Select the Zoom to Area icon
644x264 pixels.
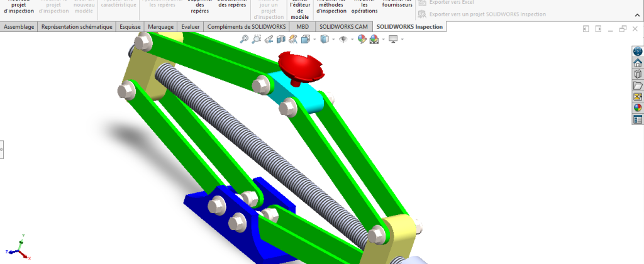(x=257, y=39)
